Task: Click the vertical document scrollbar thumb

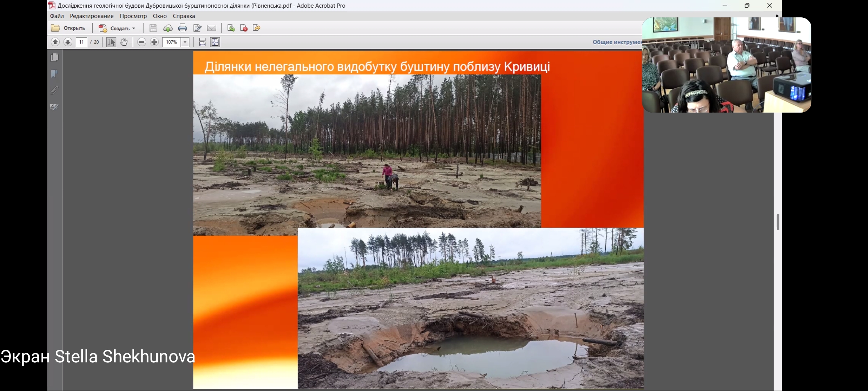Action: (778, 222)
